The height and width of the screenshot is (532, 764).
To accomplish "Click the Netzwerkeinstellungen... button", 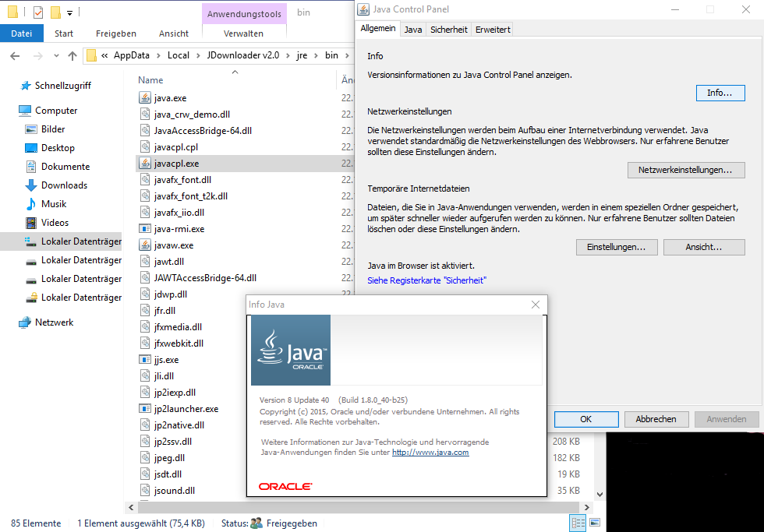I will point(686,170).
